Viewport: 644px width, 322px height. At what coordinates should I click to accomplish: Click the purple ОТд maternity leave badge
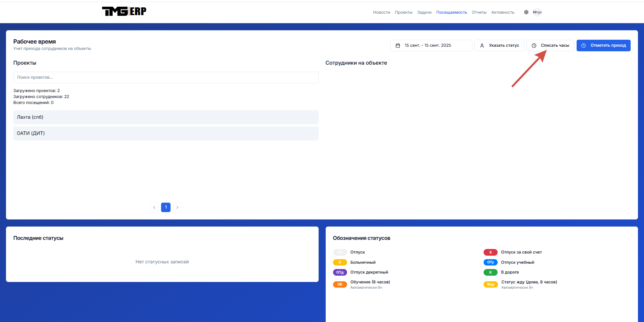(340, 272)
